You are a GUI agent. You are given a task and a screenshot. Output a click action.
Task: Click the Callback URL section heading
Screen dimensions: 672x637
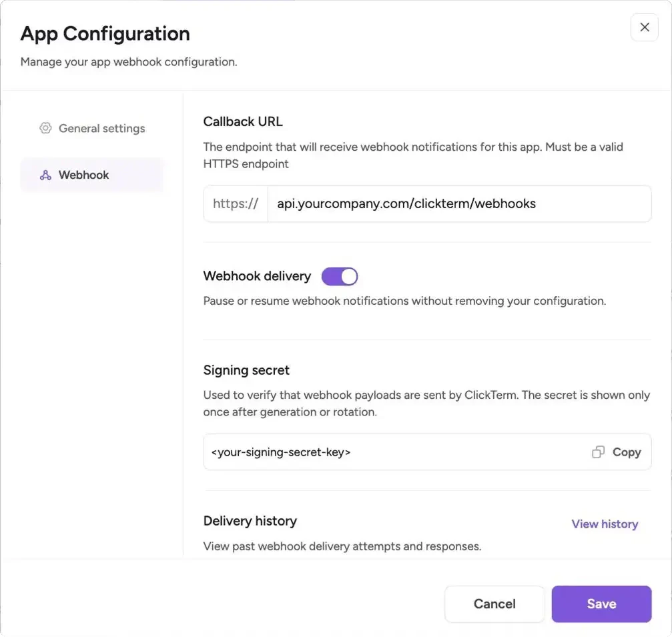point(242,121)
